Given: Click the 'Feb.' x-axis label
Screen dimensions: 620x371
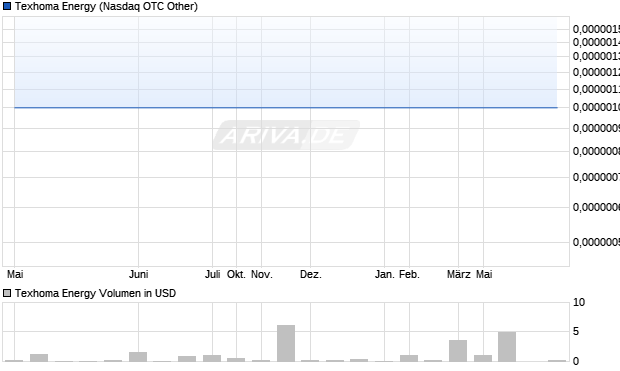Looking at the screenshot, I should (409, 274).
